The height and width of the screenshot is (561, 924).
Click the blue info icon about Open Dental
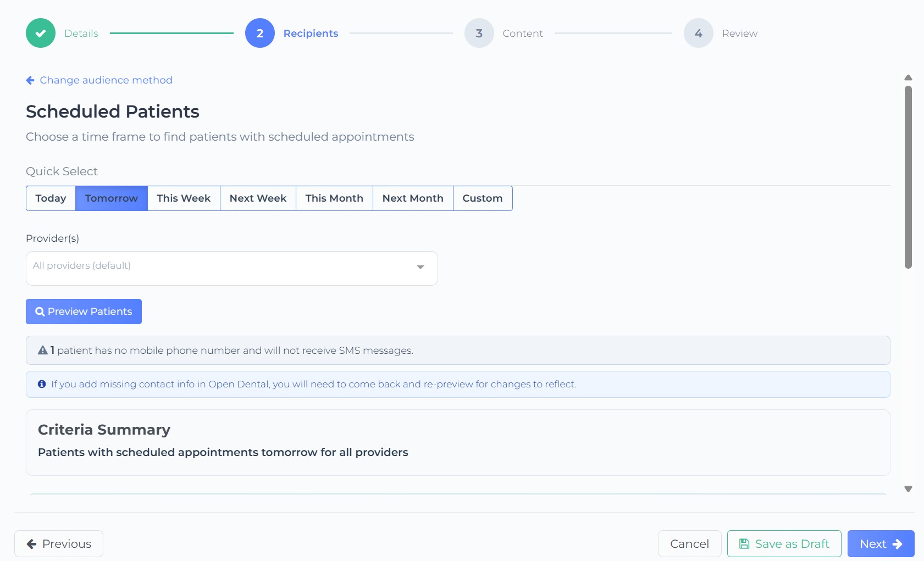point(42,384)
